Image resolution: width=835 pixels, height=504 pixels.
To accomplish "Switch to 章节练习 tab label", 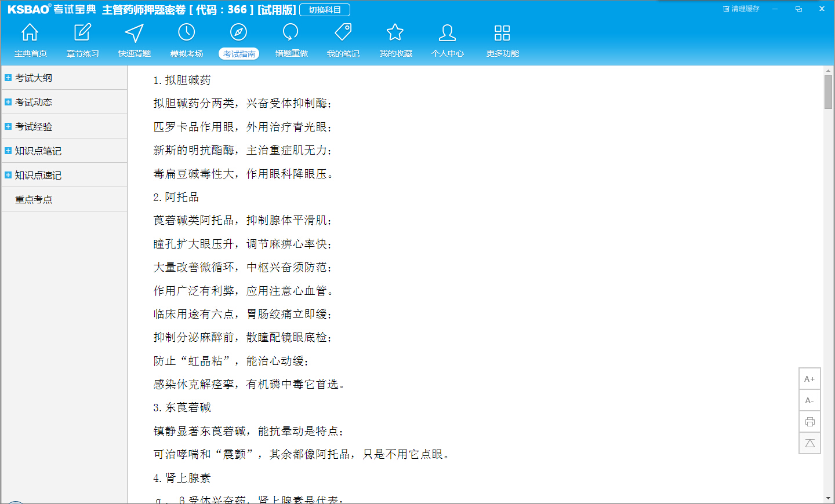I will pyautogui.click(x=83, y=53).
